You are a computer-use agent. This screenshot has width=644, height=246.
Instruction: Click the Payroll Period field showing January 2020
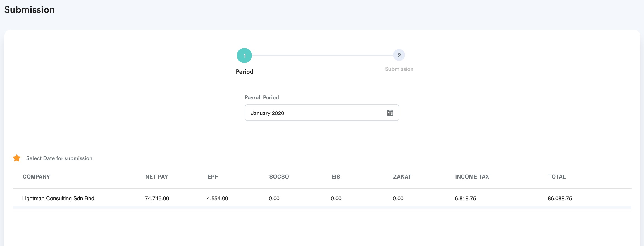tap(322, 113)
